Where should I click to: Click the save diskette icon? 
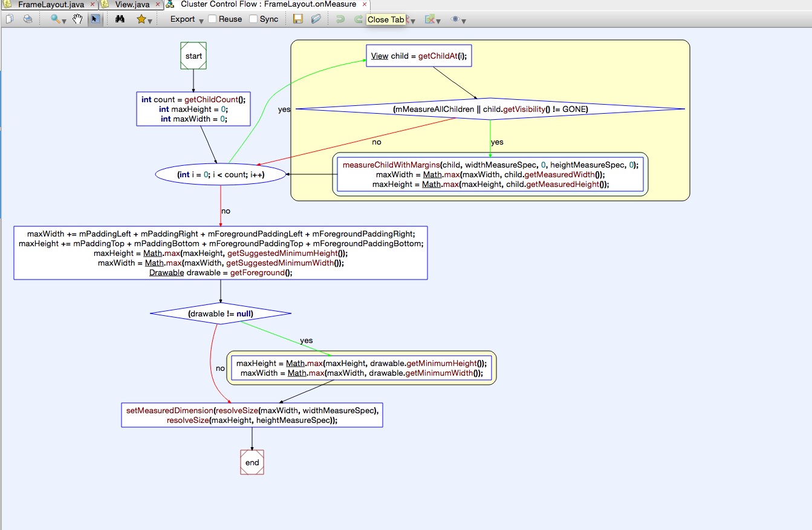click(298, 19)
